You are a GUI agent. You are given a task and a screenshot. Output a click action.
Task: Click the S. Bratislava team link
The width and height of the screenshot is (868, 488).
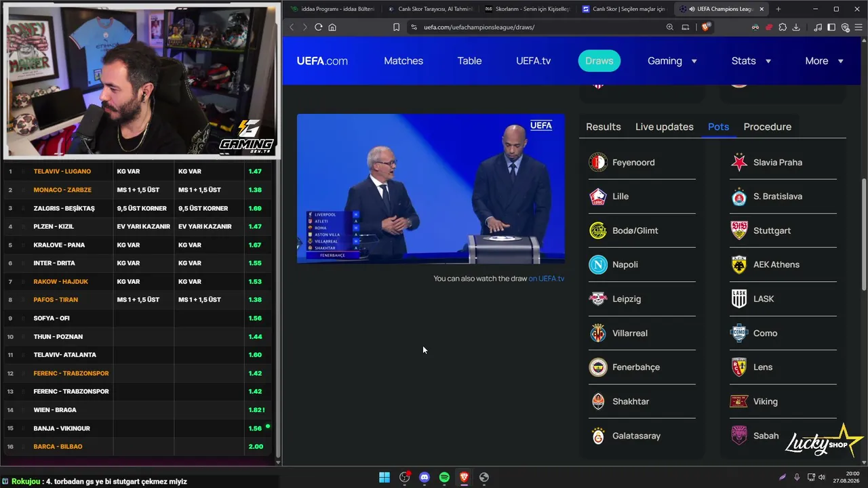(x=778, y=196)
